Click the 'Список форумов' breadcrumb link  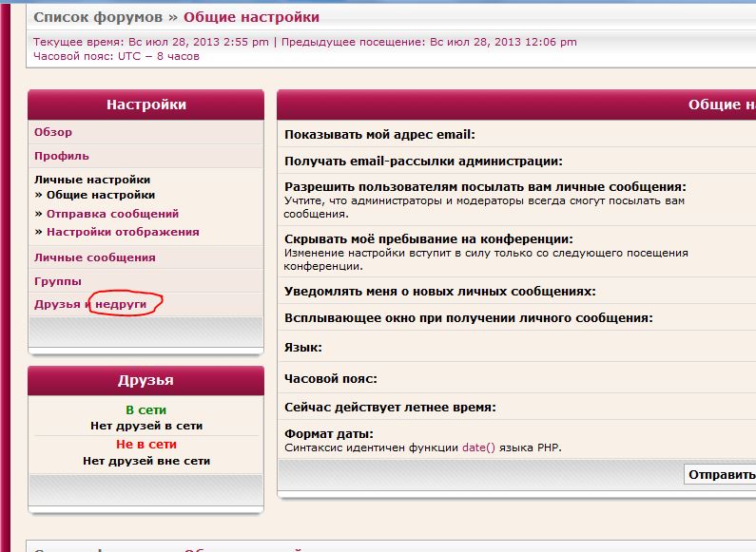click(99, 17)
